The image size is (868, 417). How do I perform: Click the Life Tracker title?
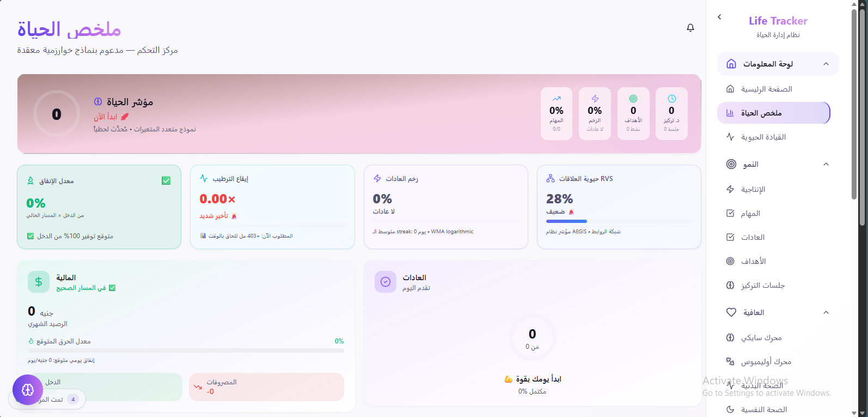[x=778, y=21]
